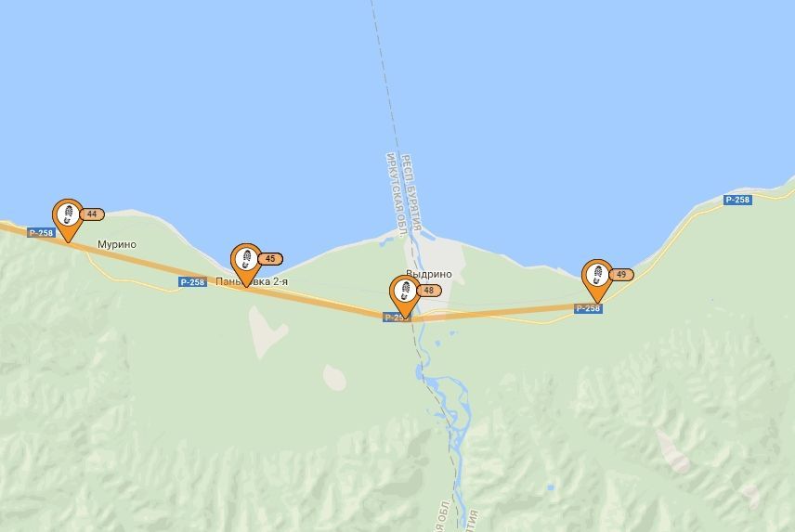Click the P-258 shield near top right
795x532 pixels.
coord(737,200)
